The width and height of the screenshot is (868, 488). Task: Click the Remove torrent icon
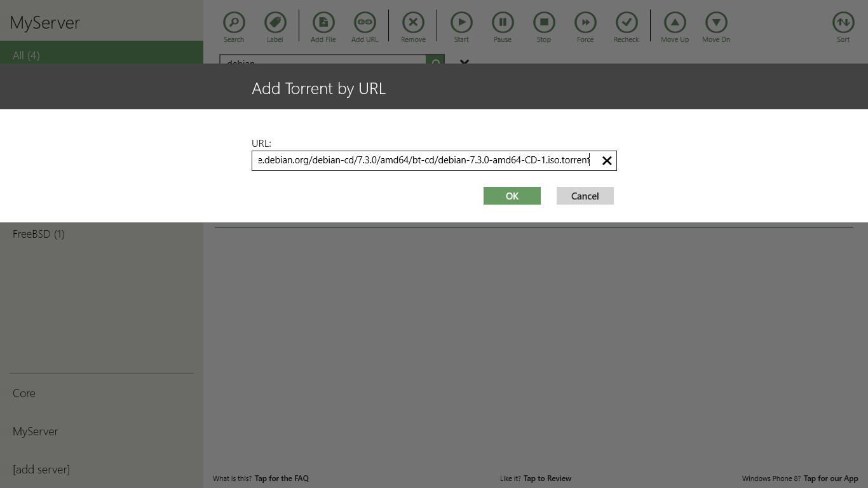pos(413,22)
